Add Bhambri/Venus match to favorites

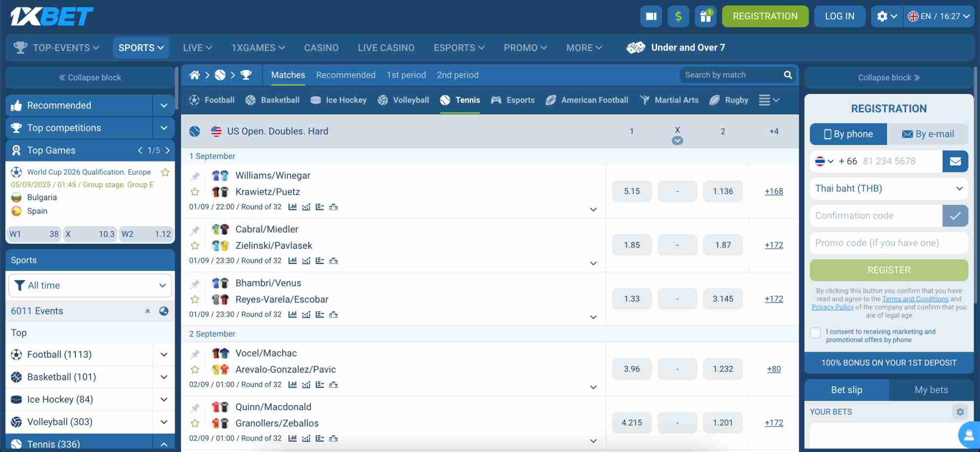[x=195, y=299]
